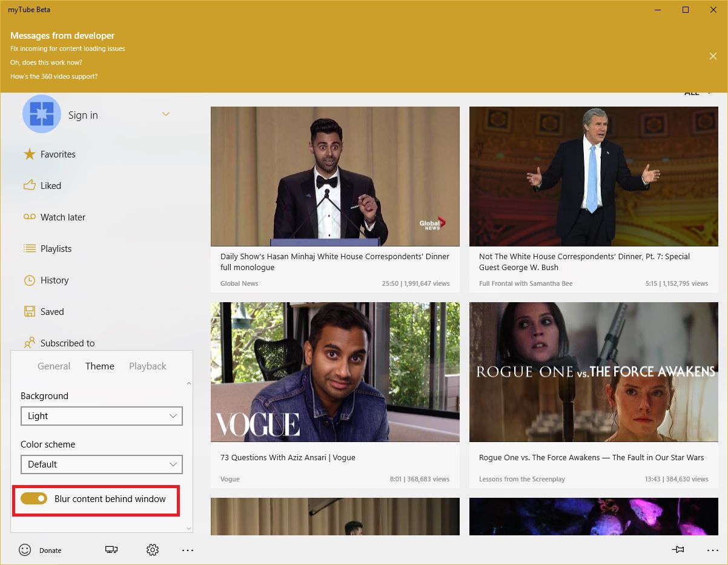Open the Color scheme dropdown set to Default
Screen dimensions: 728x565
click(x=102, y=464)
